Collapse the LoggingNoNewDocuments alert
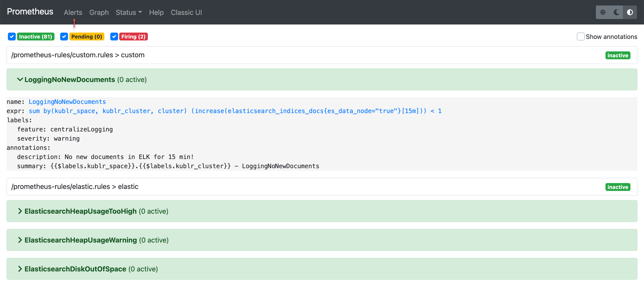 pyautogui.click(x=322, y=80)
